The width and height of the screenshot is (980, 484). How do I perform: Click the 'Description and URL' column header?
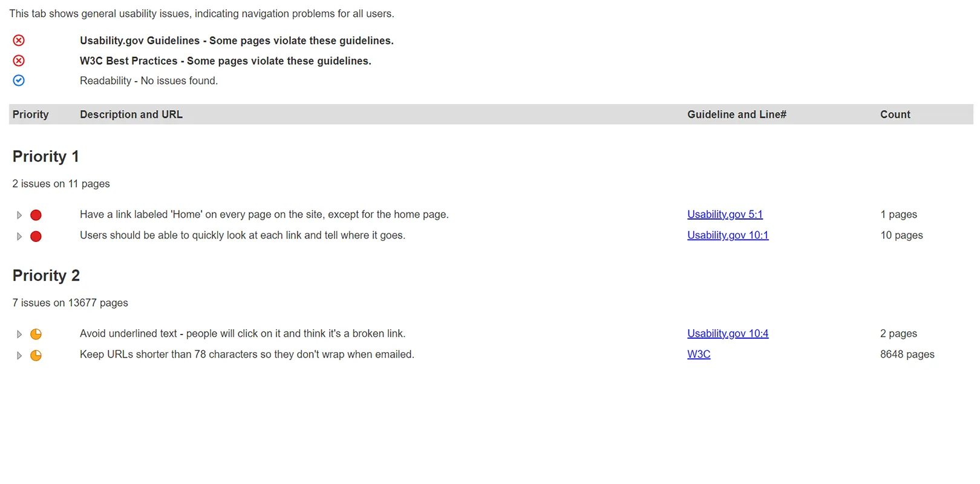(131, 114)
